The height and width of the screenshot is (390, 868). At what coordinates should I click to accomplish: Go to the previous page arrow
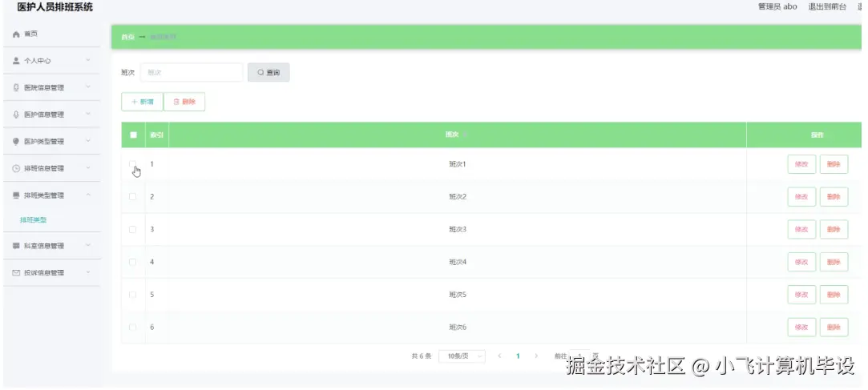(499, 356)
